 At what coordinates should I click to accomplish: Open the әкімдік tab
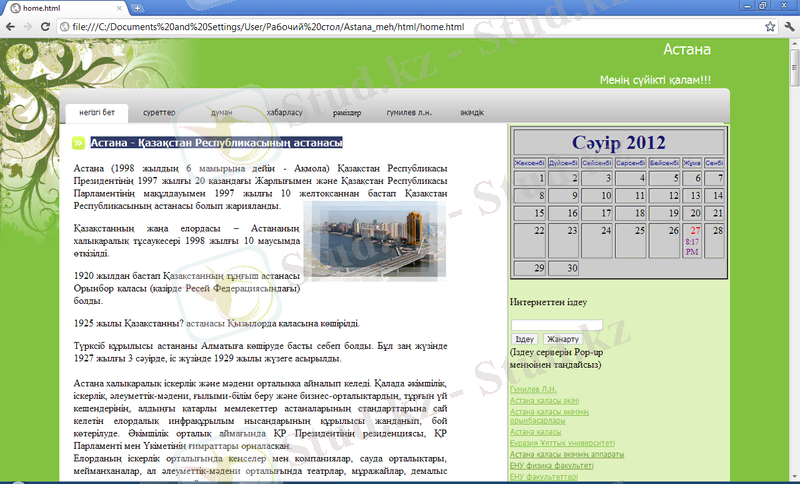click(x=472, y=113)
